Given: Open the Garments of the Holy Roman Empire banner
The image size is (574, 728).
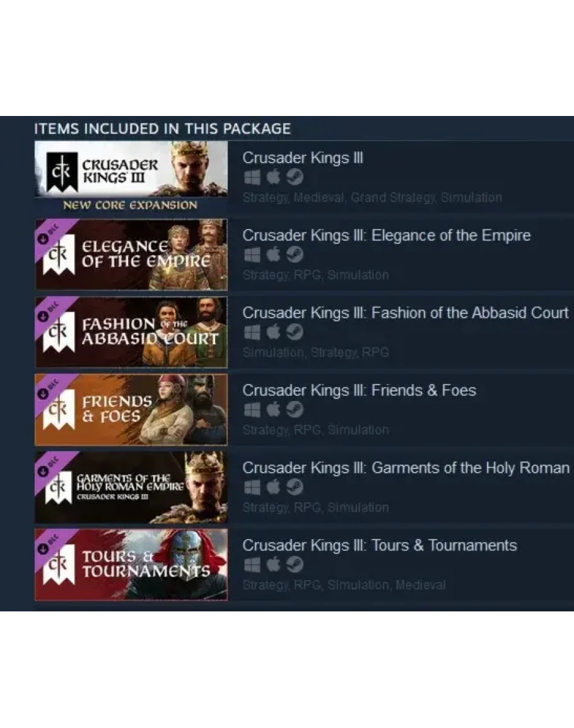Looking at the screenshot, I should click(x=131, y=487).
